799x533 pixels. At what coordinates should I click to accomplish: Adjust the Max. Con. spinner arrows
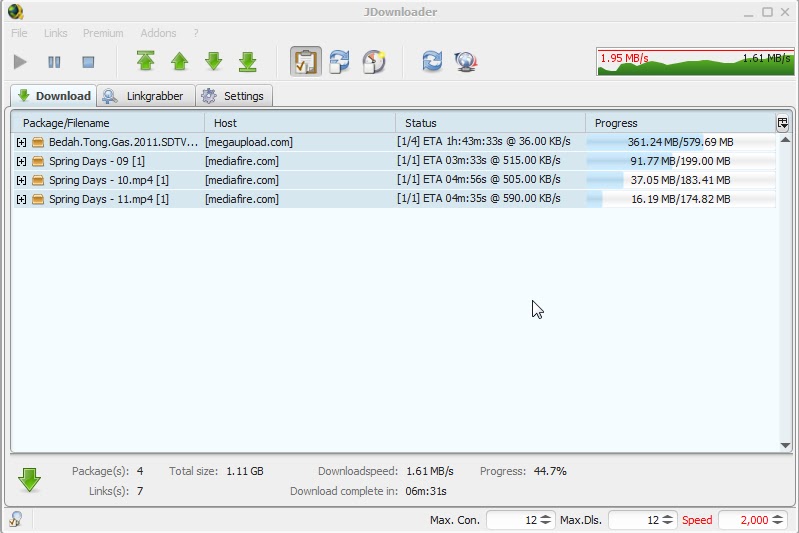(546, 520)
